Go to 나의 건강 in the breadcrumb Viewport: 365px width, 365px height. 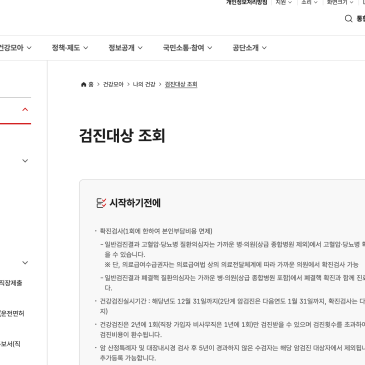pos(144,84)
